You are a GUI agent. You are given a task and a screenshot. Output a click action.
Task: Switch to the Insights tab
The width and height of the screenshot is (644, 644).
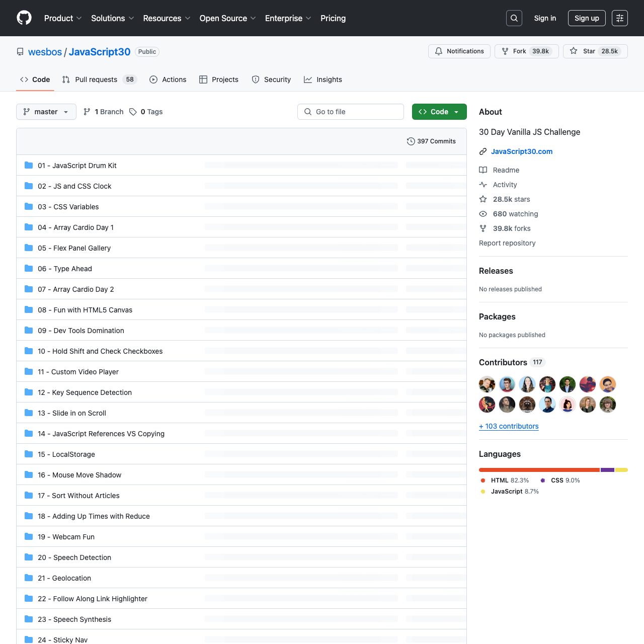[323, 79]
